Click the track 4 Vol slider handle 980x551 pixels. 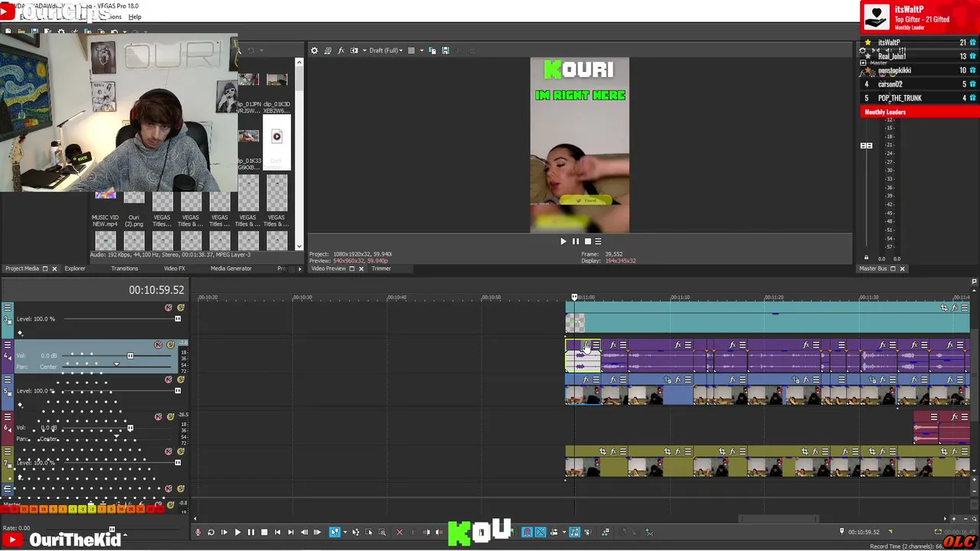pos(131,356)
